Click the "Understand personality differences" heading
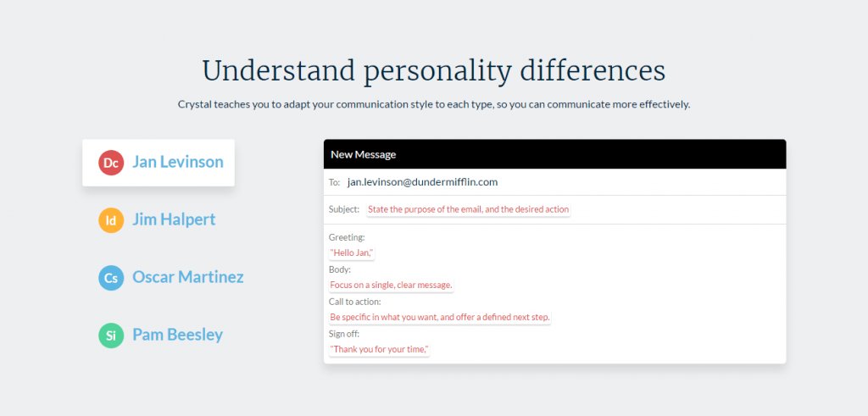 point(433,70)
